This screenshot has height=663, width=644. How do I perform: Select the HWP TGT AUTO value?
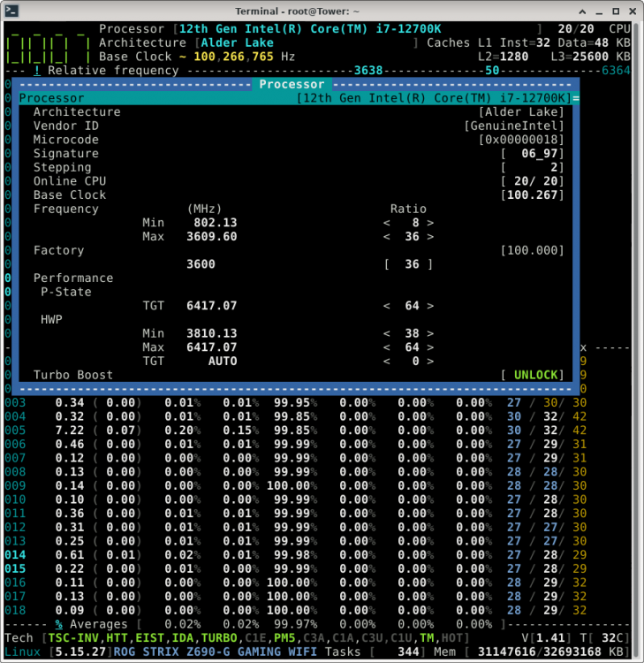pyautogui.click(x=223, y=361)
